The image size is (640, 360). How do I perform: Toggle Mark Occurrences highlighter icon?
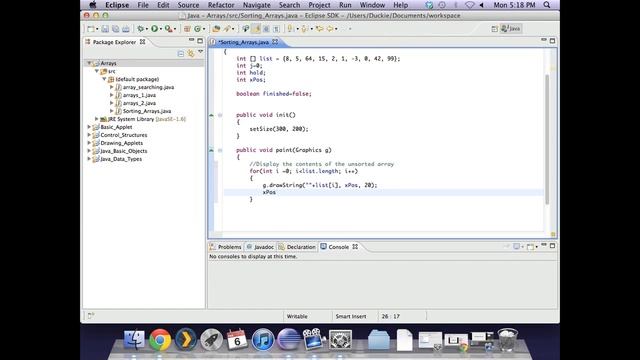[x=256, y=29]
